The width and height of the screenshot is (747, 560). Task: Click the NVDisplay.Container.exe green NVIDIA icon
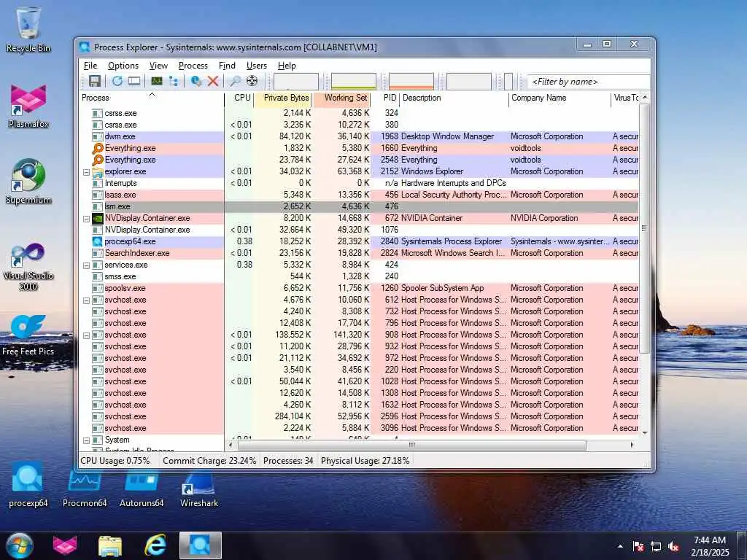tap(98, 218)
